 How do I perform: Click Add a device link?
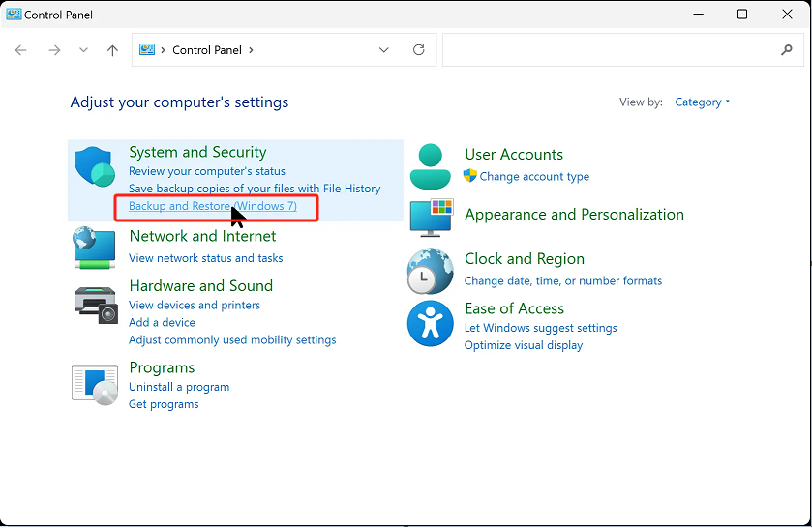(162, 322)
